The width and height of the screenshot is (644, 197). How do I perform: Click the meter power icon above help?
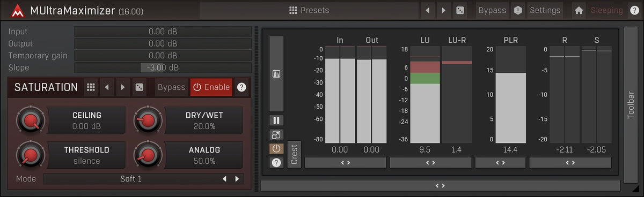click(277, 149)
